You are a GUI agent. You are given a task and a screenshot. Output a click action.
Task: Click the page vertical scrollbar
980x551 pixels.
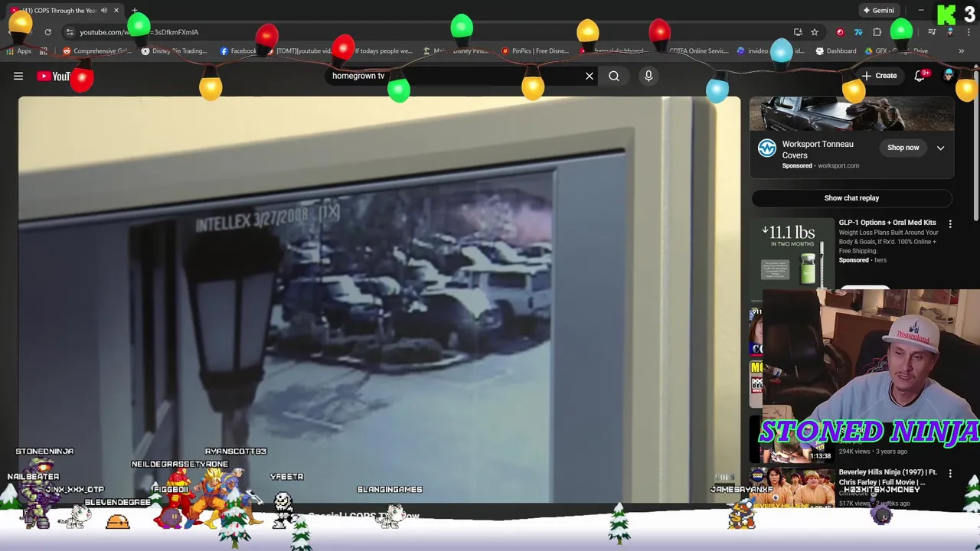(976, 145)
